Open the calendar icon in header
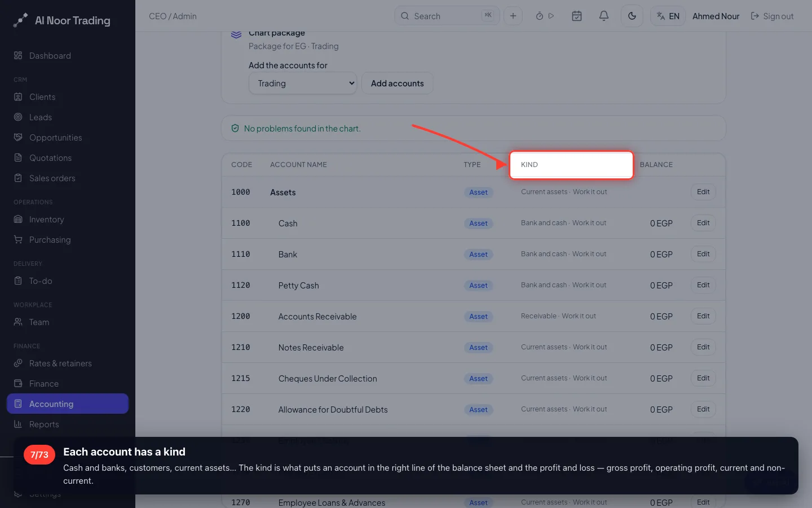 (x=577, y=16)
